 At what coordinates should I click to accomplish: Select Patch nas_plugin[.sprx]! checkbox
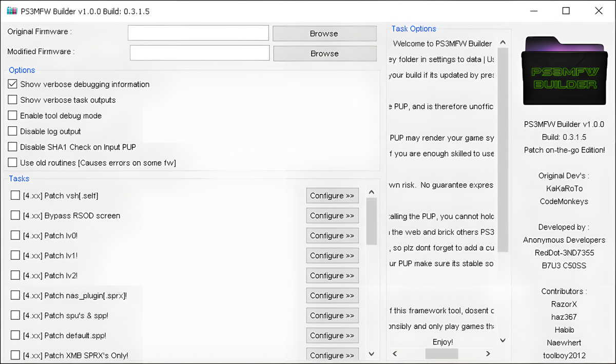coord(15,295)
